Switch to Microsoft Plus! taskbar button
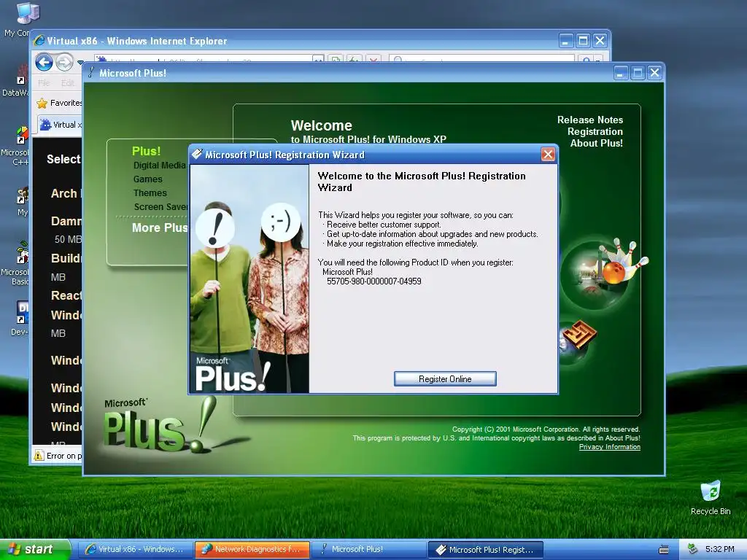The width and height of the screenshot is (747, 560). click(x=369, y=549)
